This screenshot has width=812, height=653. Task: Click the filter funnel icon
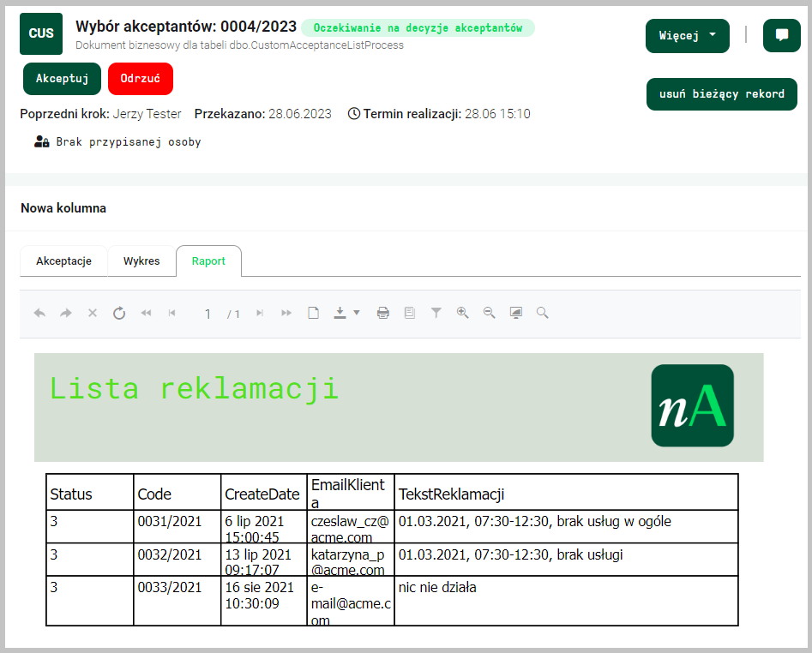436,313
